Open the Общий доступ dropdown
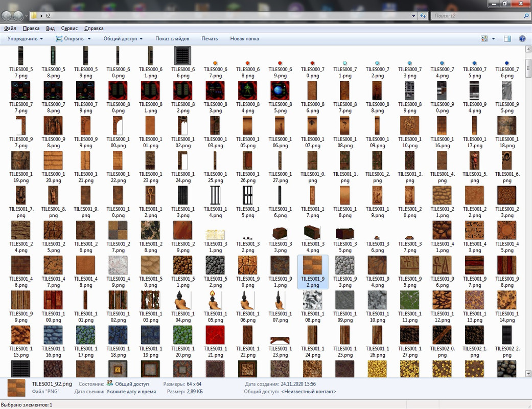 [x=123, y=39]
